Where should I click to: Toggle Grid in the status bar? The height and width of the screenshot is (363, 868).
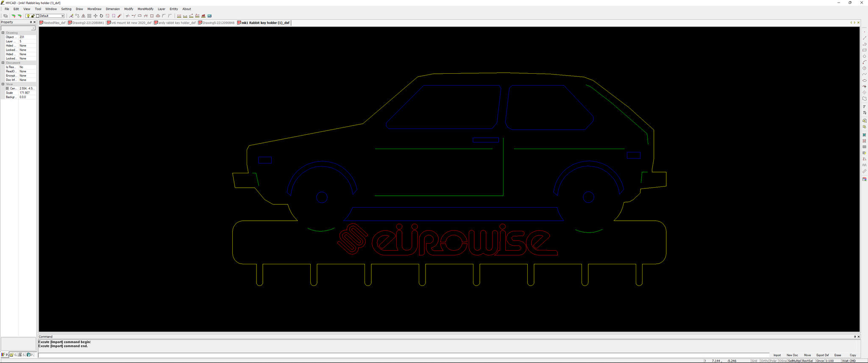click(754, 361)
